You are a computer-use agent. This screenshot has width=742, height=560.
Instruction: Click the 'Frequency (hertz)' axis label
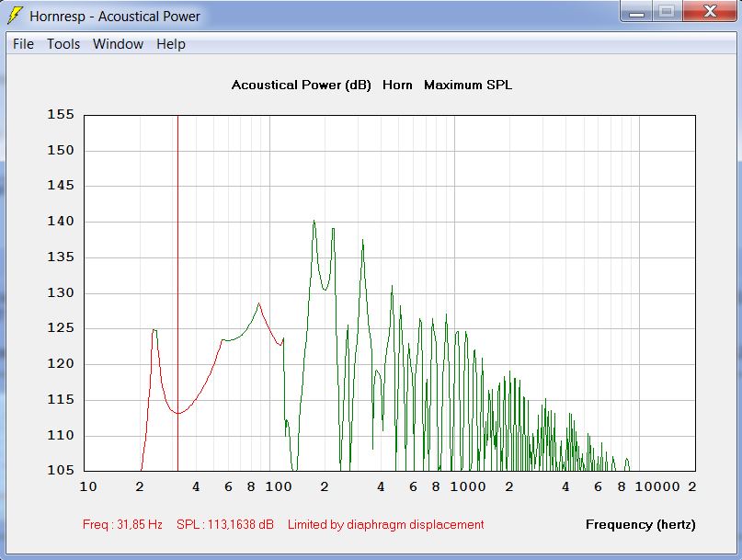tap(641, 524)
